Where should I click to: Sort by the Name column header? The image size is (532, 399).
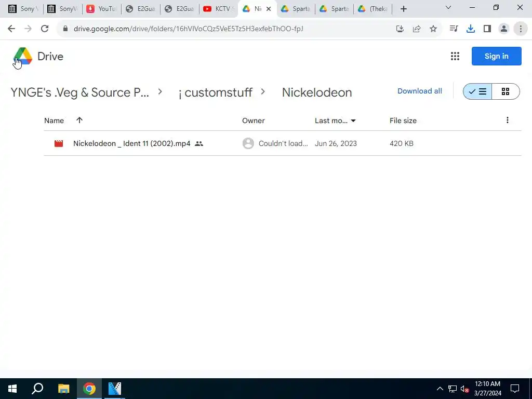[x=54, y=121]
